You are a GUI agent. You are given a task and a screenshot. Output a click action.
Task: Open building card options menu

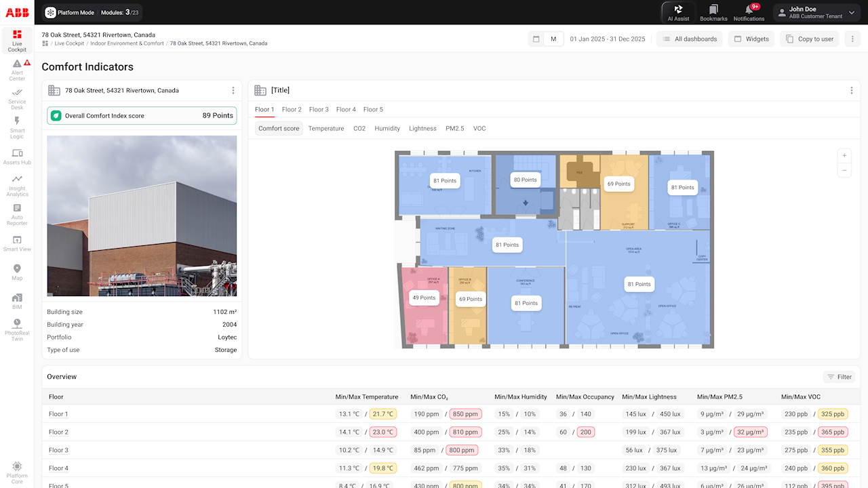[x=233, y=90]
